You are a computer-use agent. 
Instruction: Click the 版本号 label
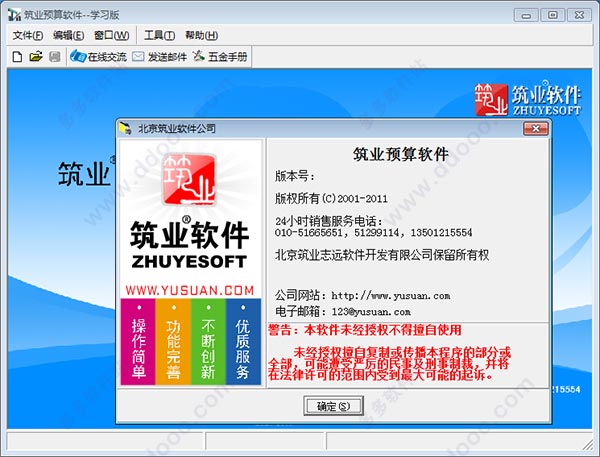(295, 176)
